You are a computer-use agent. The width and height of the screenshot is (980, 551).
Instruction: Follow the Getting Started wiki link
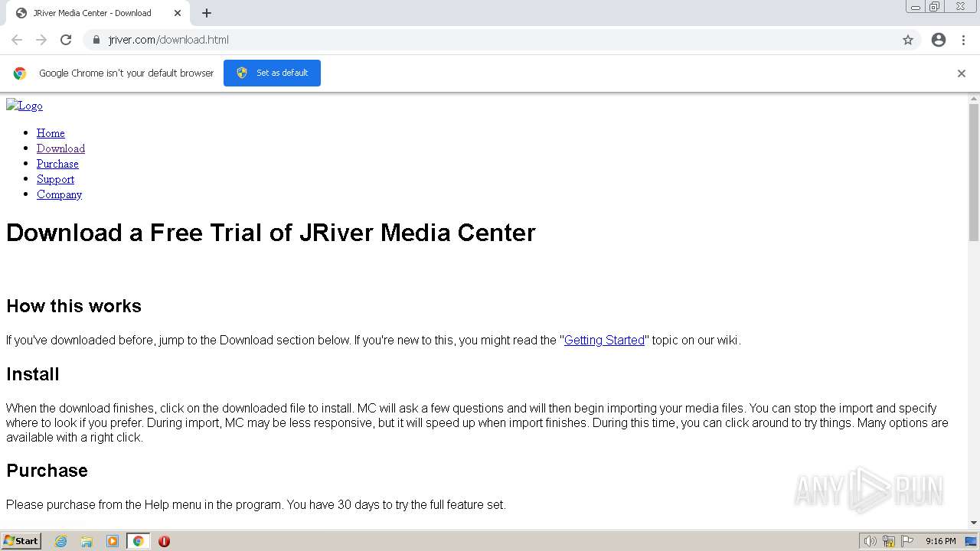(604, 340)
